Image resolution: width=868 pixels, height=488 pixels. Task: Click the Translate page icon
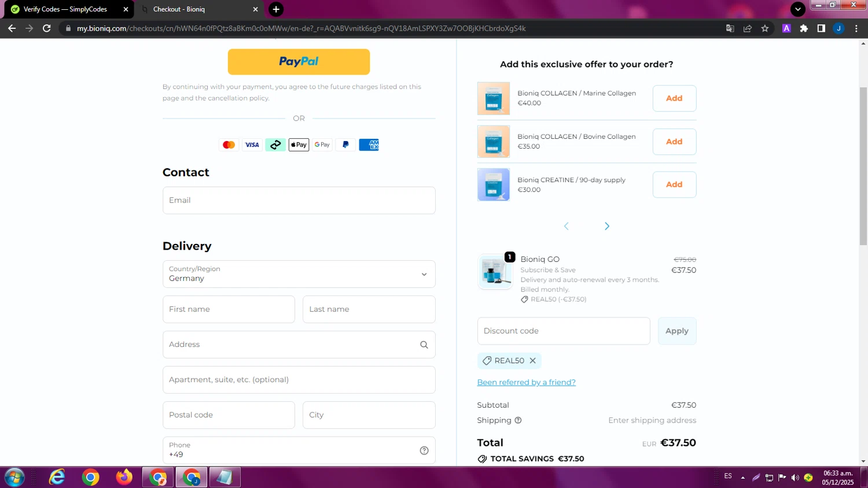pyautogui.click(x=730, y=28)
